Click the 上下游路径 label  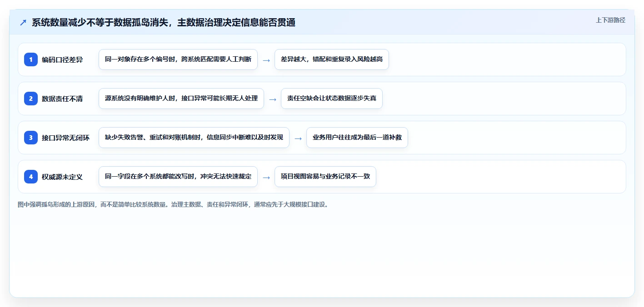(x=610, y=20)
